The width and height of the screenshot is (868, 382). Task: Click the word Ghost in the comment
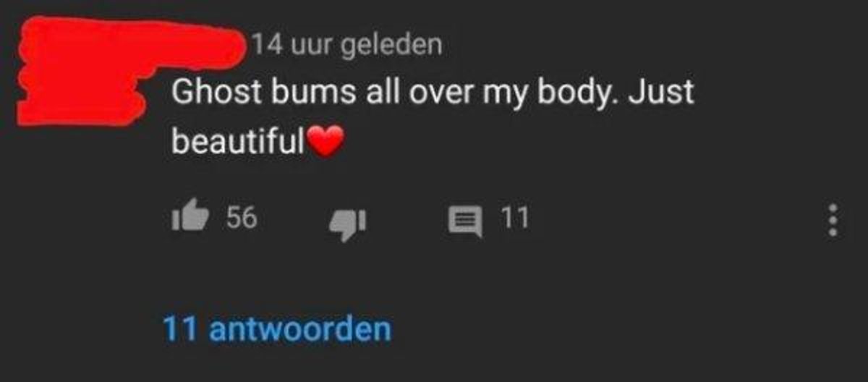(215, 95)
